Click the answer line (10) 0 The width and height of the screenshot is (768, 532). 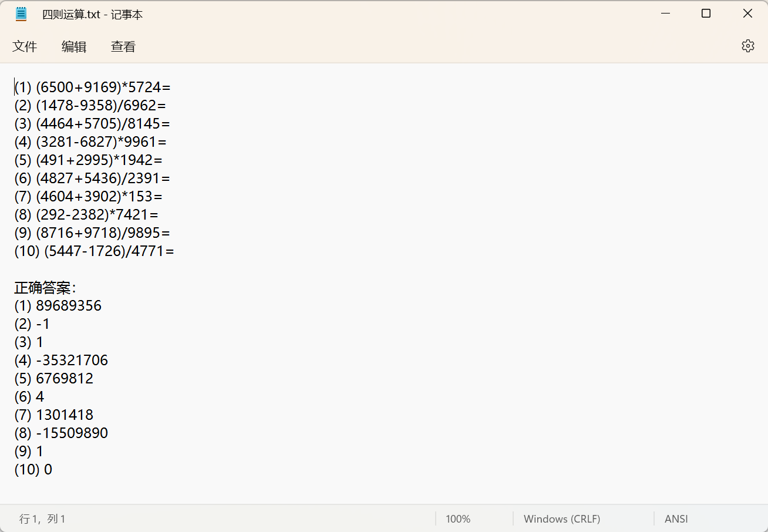[x=33, y=470]
